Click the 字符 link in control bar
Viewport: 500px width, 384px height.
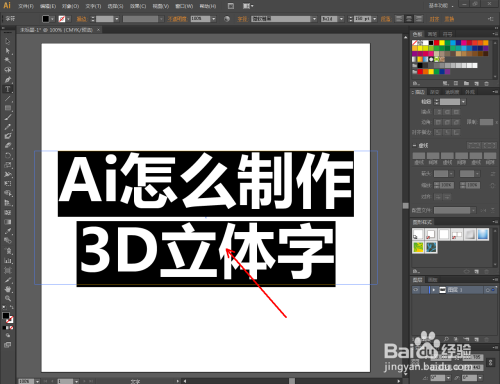[242, 19]
